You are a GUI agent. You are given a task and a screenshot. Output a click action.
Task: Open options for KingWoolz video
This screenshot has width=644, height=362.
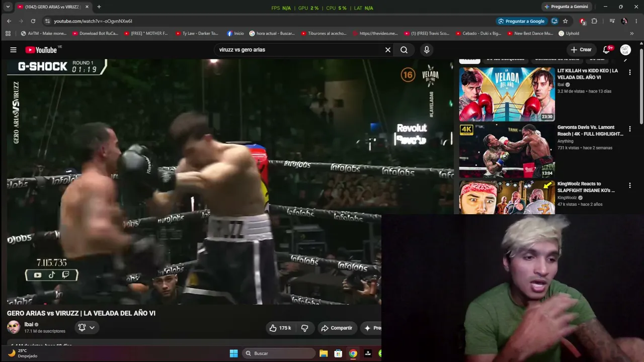(629, 186)
